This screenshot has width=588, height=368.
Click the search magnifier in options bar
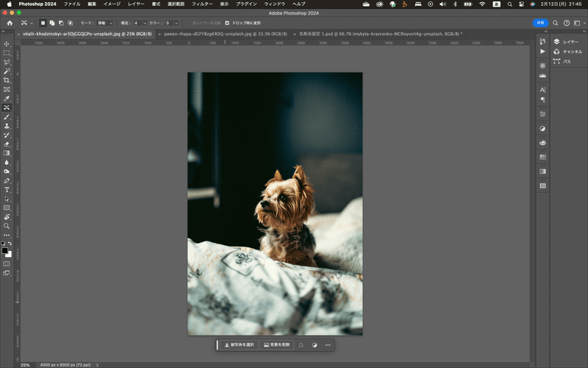click(556, 23)
